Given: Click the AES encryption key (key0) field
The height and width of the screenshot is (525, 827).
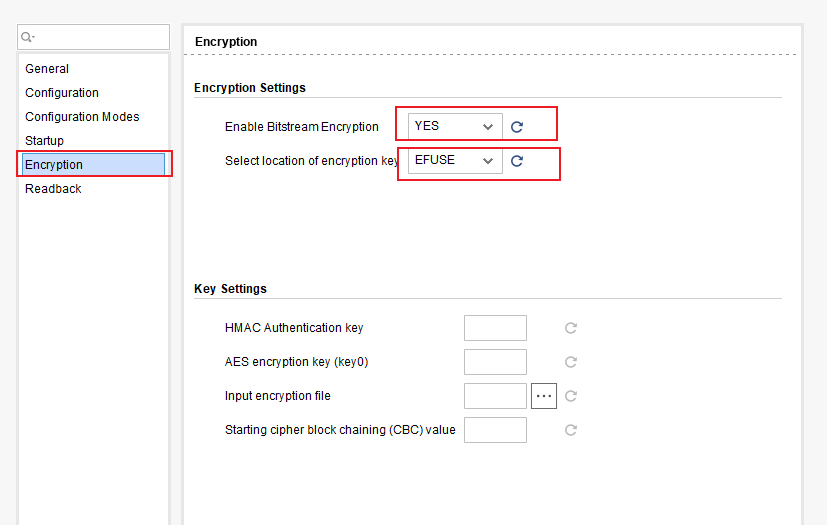Looking at the screenshot, I should point(495,362).
